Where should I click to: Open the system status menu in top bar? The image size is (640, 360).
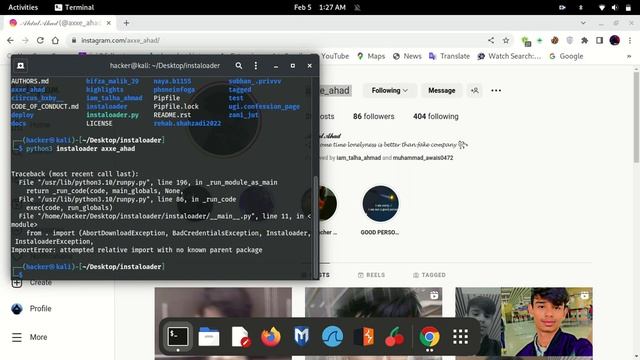click(615, 7)
